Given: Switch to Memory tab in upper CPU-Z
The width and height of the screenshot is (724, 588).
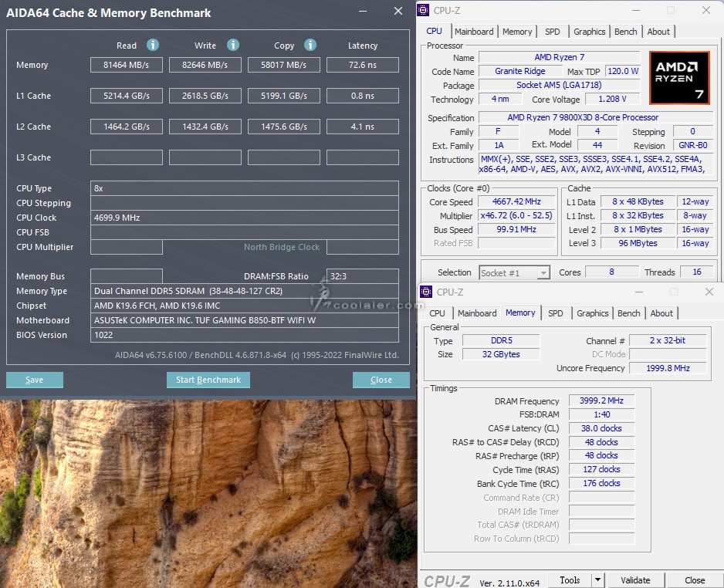Looking at the screenshot, I should click(x=517, y=32).
